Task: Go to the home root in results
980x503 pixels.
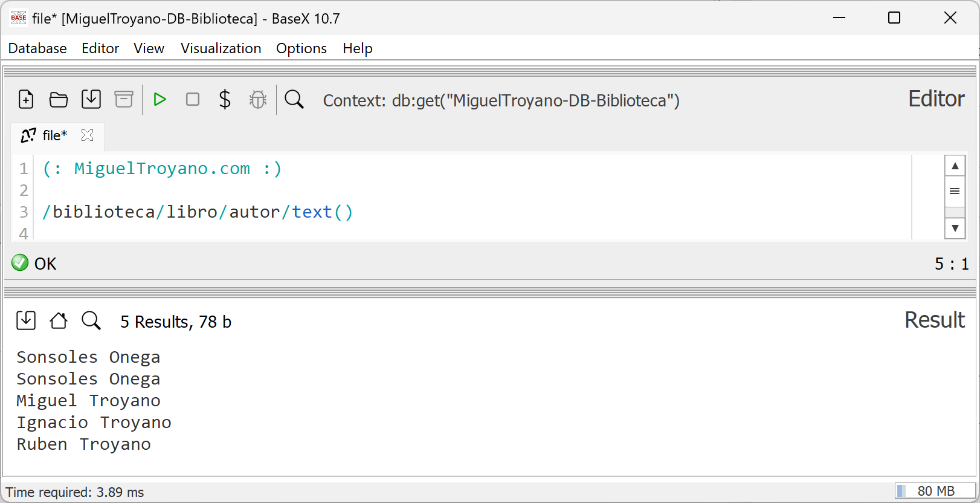Action: pos(59,320)
